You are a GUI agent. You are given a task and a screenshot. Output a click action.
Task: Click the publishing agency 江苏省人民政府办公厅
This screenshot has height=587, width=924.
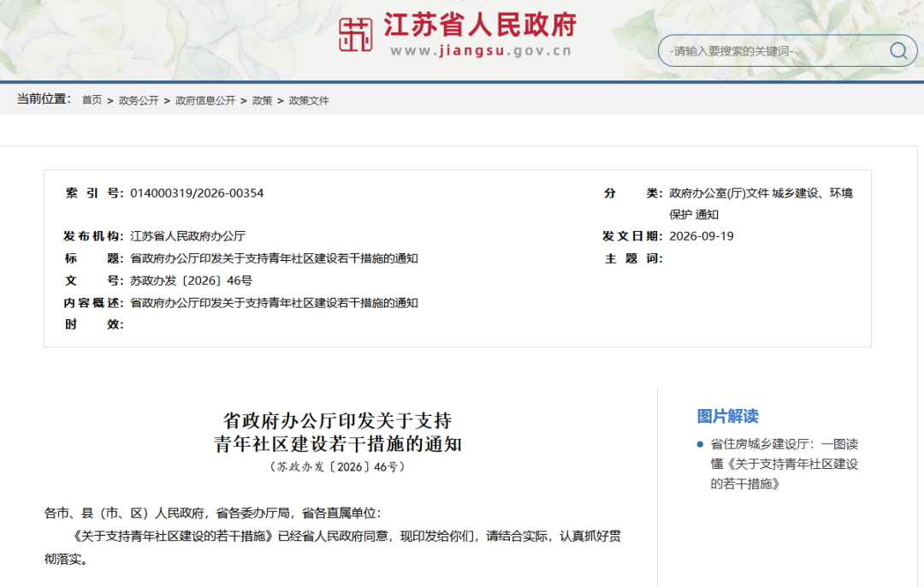pyautogui.click(x=187, y=236)
